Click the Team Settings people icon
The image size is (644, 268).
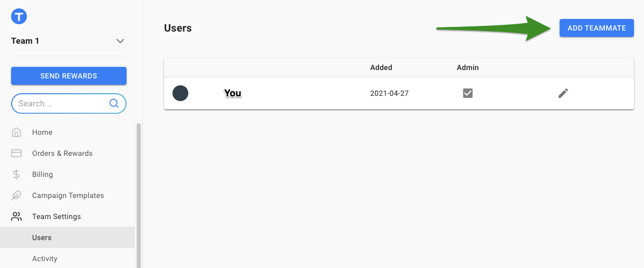(x=16, y=216)
